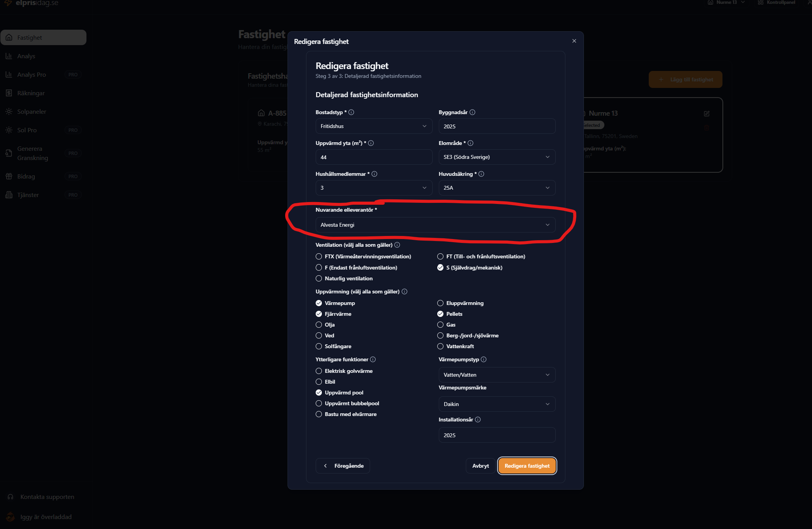Screen dimensions: 812x529
Task: Click the Uppvärmd yta input field
Action: pyautogui.click(x=374, y=157)
